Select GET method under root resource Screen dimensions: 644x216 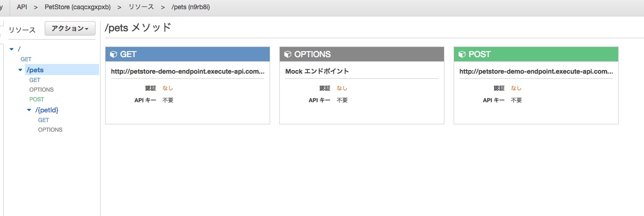pyautogui.click(x=26, y=59)
